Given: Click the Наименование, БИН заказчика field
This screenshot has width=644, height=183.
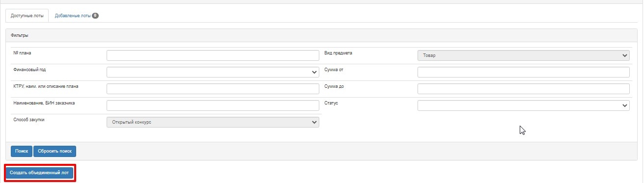Looking at the screenshot, I should (x=213, y=105).
